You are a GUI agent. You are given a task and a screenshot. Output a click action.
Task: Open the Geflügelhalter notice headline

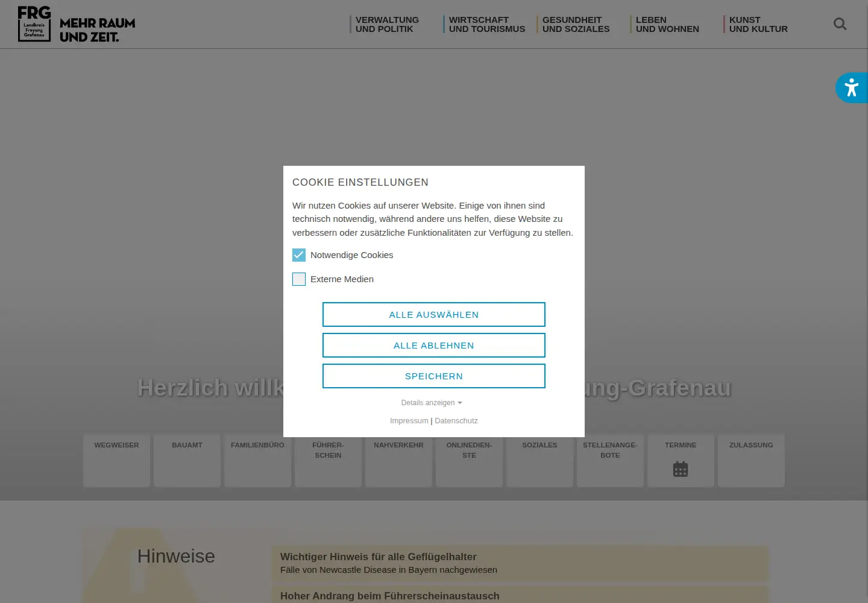coord(379,557)
